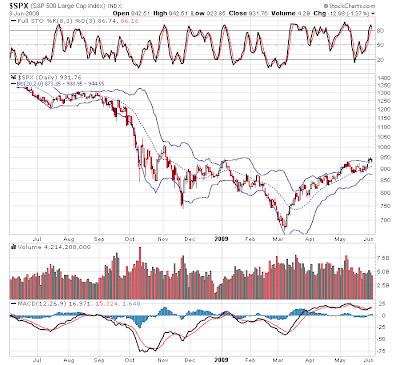400x365 pixels.
Task: Click the MACD 25 axis label
Action: pos(381,304)
